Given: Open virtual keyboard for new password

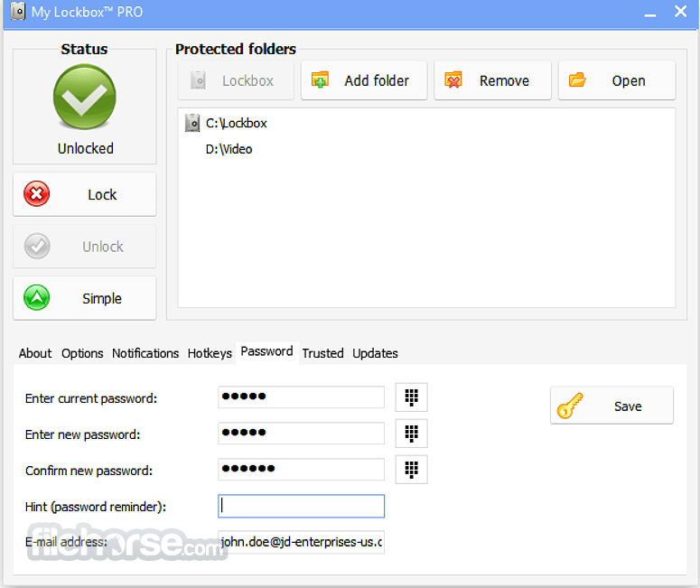Looking at the screenshot, I should tap(411, 434).
